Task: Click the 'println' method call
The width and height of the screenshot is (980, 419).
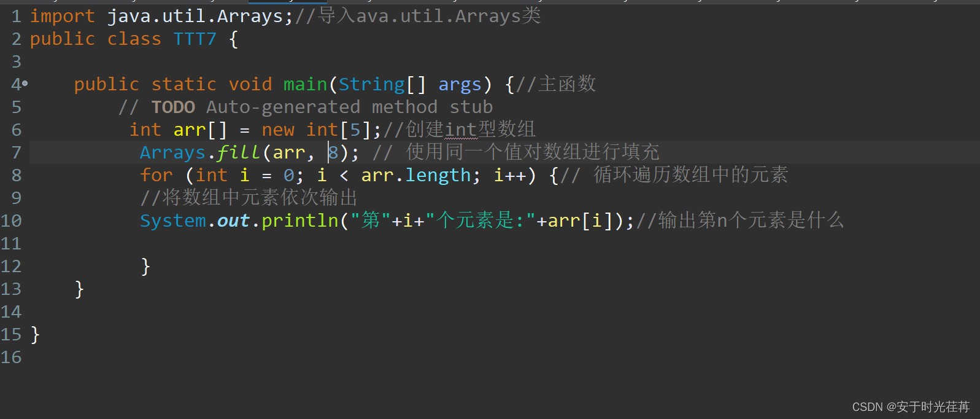Action: [300, 221]
